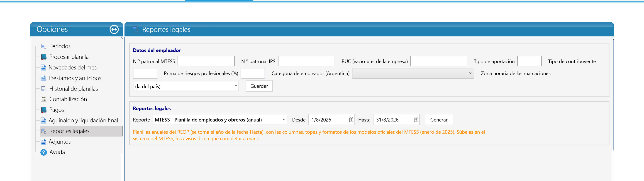Click the Procesar planilla book icon

[44, 57]
